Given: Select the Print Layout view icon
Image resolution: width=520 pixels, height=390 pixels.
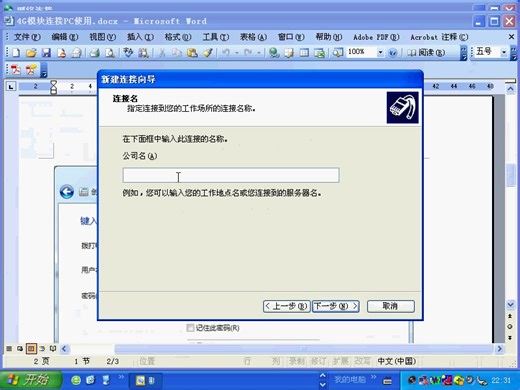Looking at the screenshot, I should pyautogui.click(x=31, y=349).
